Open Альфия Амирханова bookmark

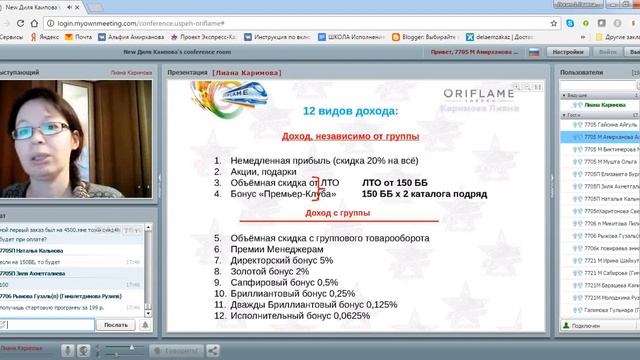[131, 37]
